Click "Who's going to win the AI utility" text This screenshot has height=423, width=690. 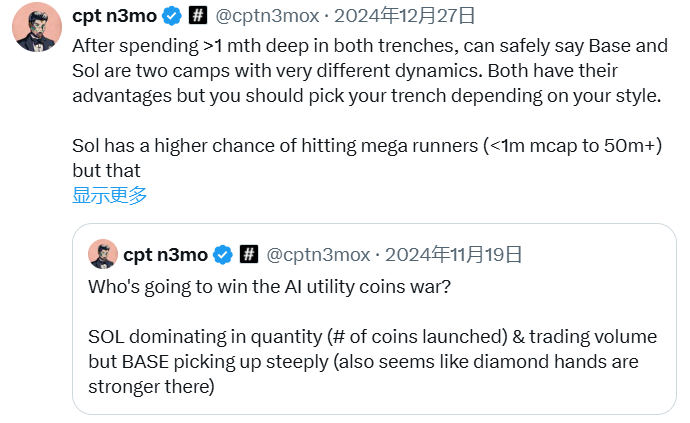[270, 286]
